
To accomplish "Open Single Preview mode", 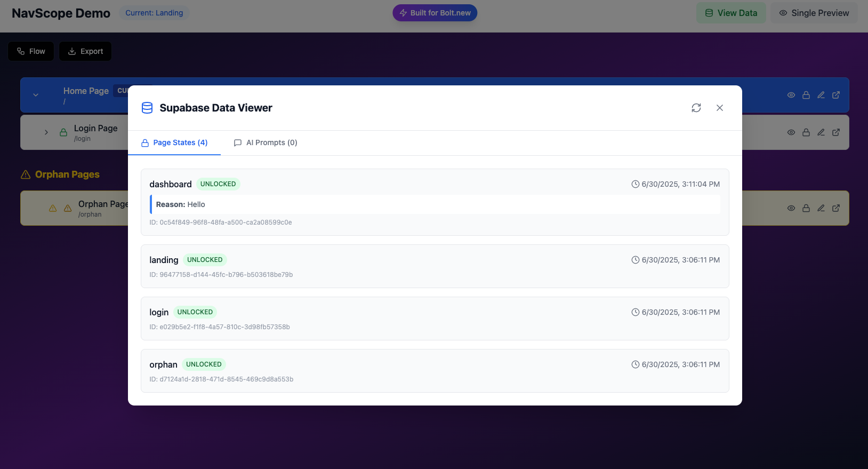I will [814, 13].
